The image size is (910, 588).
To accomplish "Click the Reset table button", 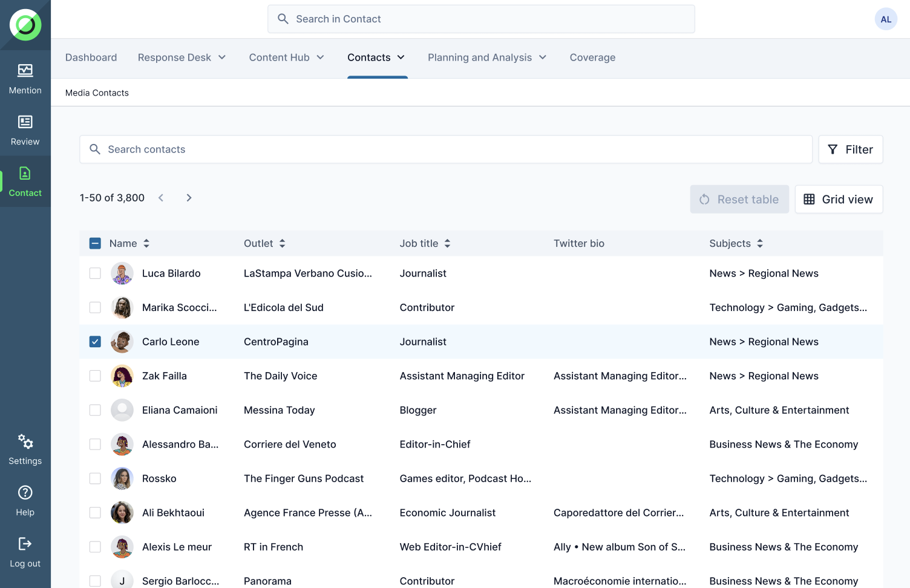I will point(739,199).
